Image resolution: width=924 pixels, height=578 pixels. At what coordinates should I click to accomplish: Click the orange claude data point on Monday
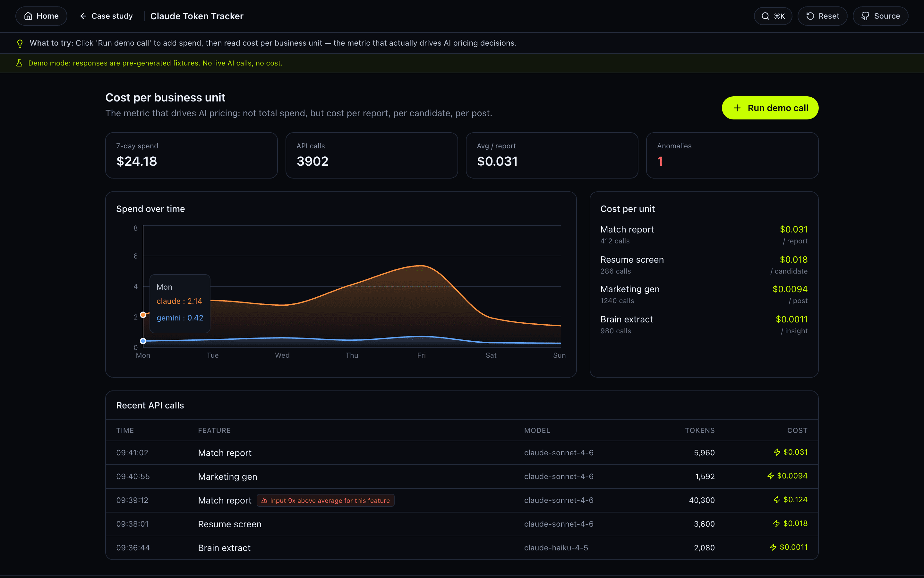[x=143, y=315]
